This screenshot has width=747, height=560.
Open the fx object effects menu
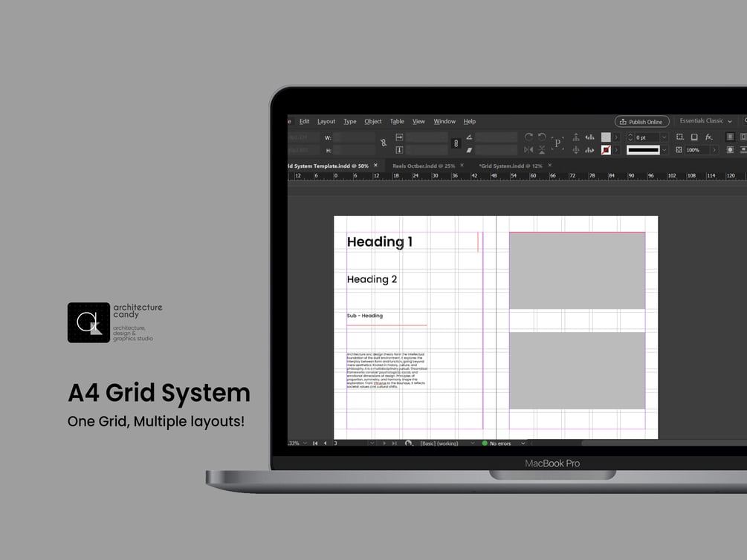709,137
